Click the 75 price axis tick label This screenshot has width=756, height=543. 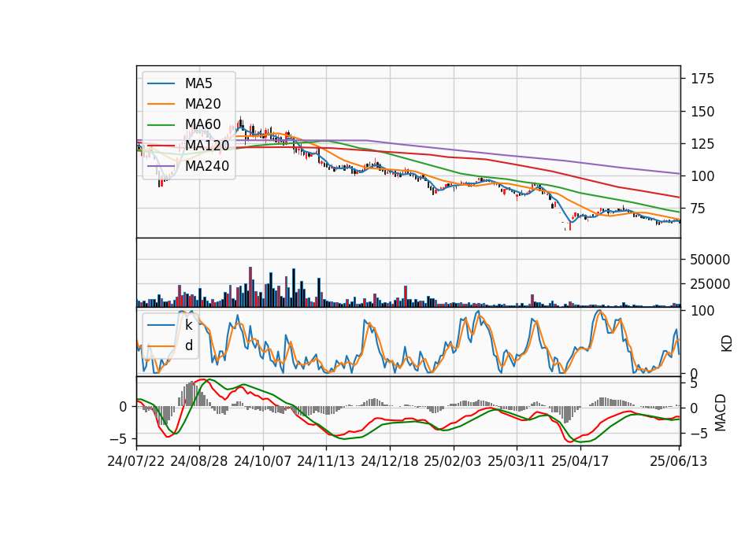(x=699, y=209)
